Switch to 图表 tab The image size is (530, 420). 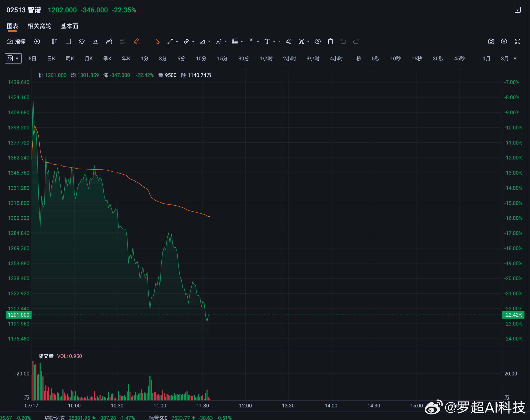[x=13, y=26]
